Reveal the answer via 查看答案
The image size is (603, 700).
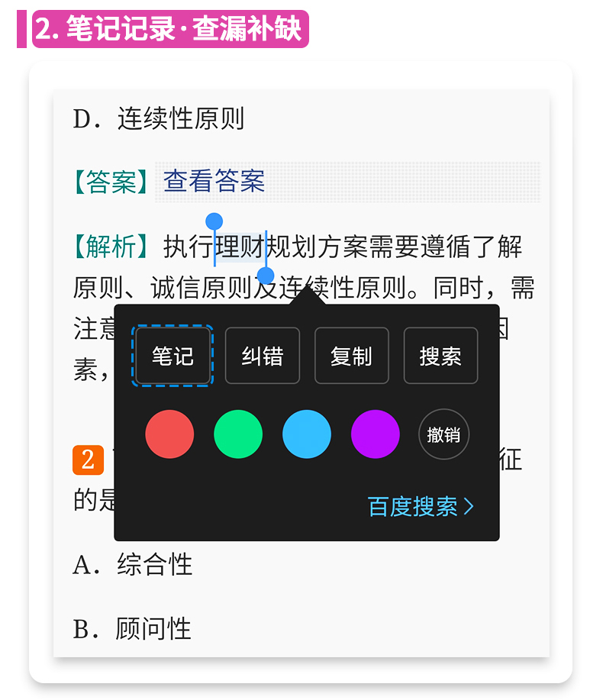point(214,182)
